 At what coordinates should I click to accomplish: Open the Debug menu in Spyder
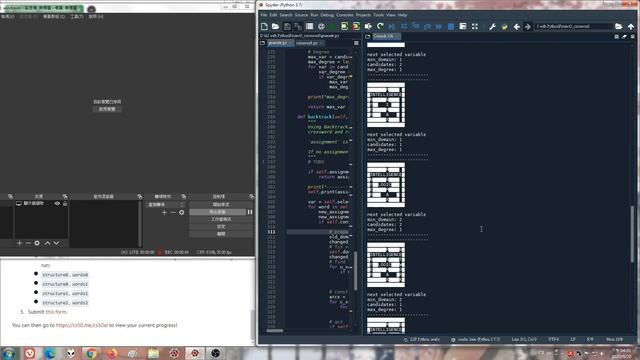[327, 15]
